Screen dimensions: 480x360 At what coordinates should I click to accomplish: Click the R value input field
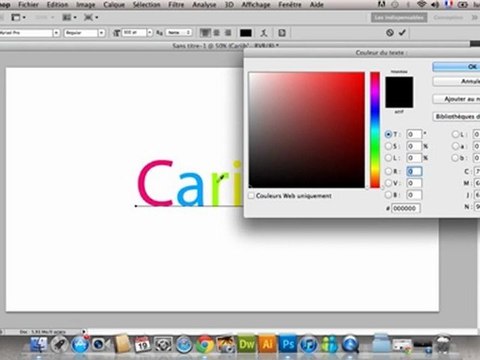(414, 171)
